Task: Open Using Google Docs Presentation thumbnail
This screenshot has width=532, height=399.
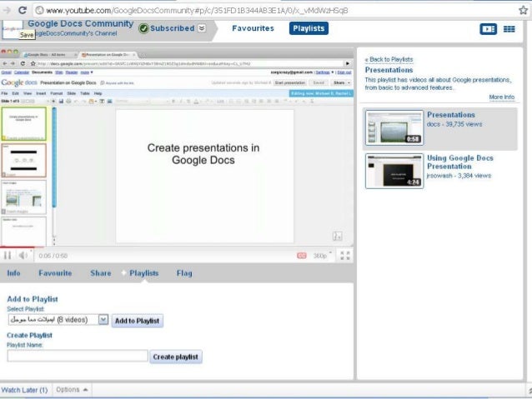Action: pos(394,171)
